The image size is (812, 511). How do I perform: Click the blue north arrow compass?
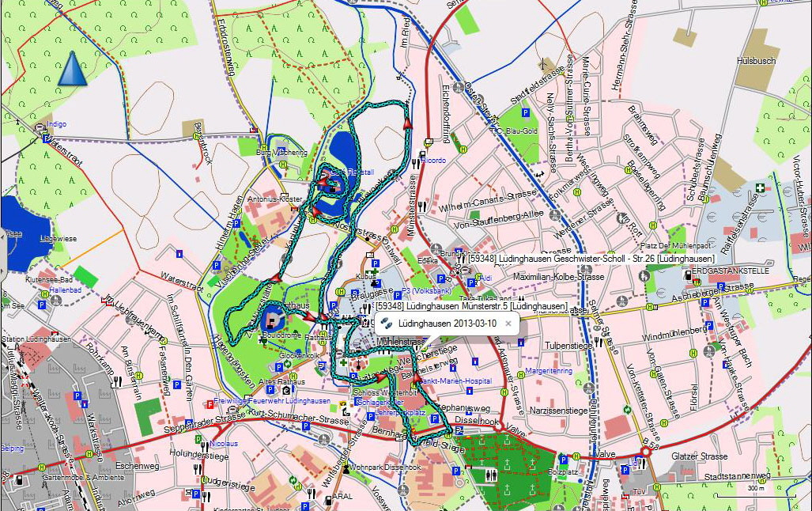[x=72, y=69]
